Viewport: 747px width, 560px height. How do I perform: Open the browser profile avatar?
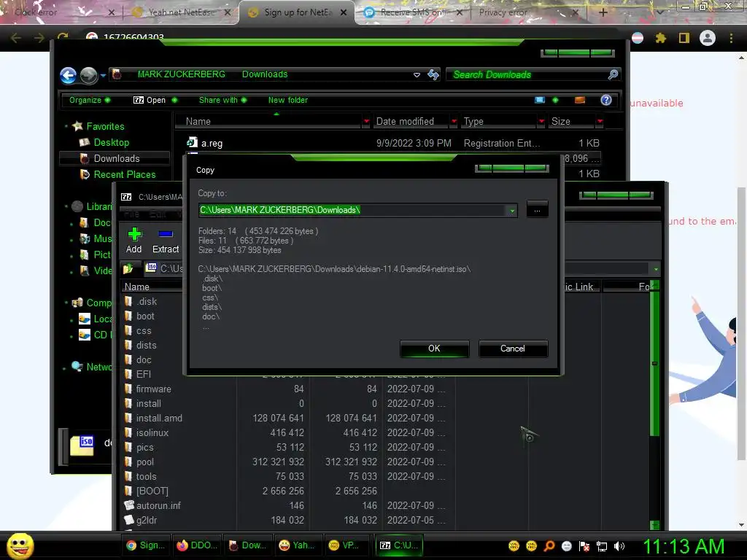click(708, 38)
